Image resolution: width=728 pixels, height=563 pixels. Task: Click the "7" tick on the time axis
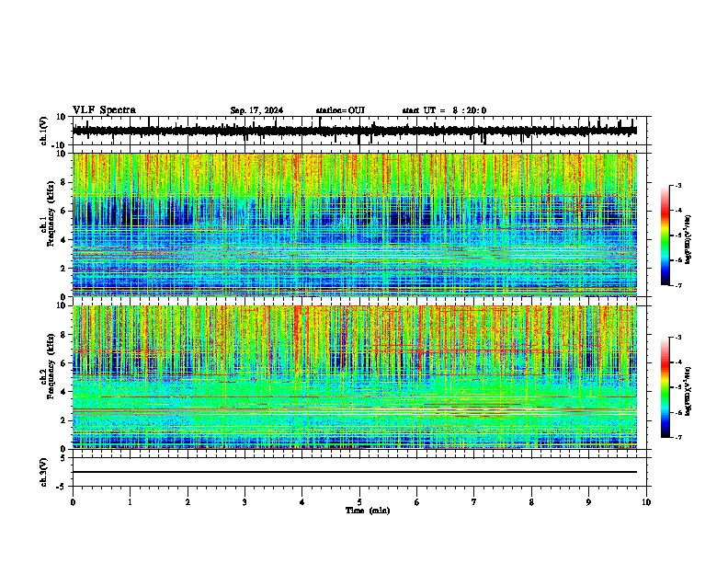[474, 502]
